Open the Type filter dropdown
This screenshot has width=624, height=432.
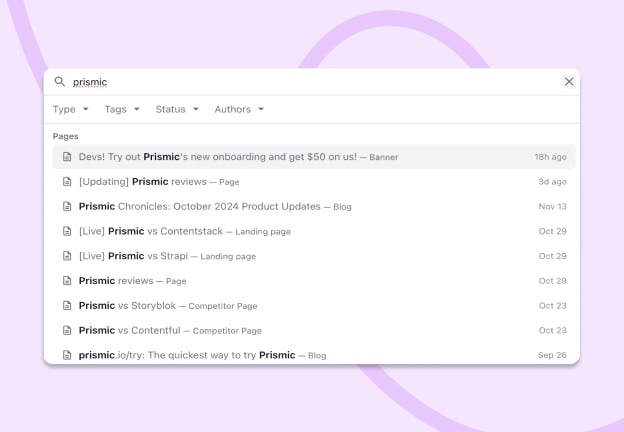point(70,109)
